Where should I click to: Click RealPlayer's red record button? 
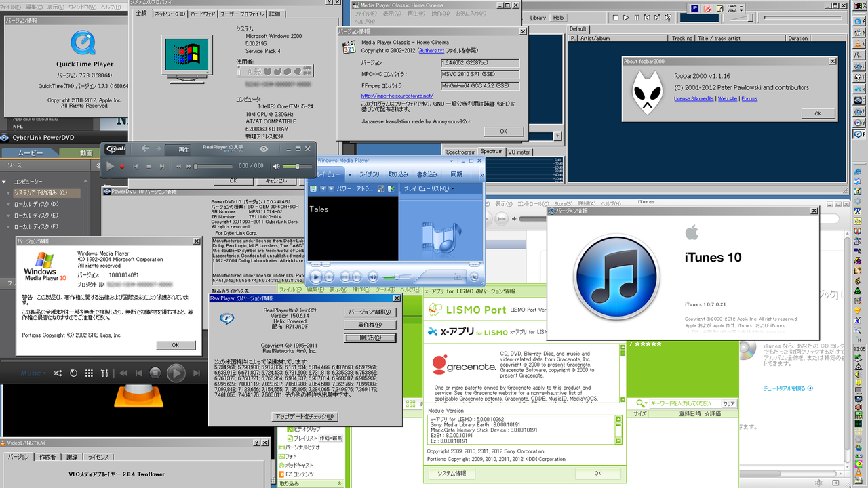pyautogui.click(x=122, y=166)
